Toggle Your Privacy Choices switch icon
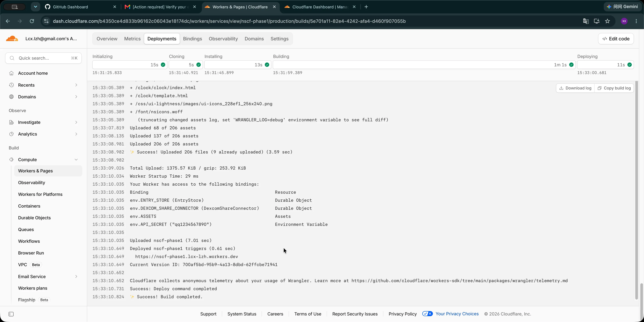644x322 pixels. pos(427,314)
